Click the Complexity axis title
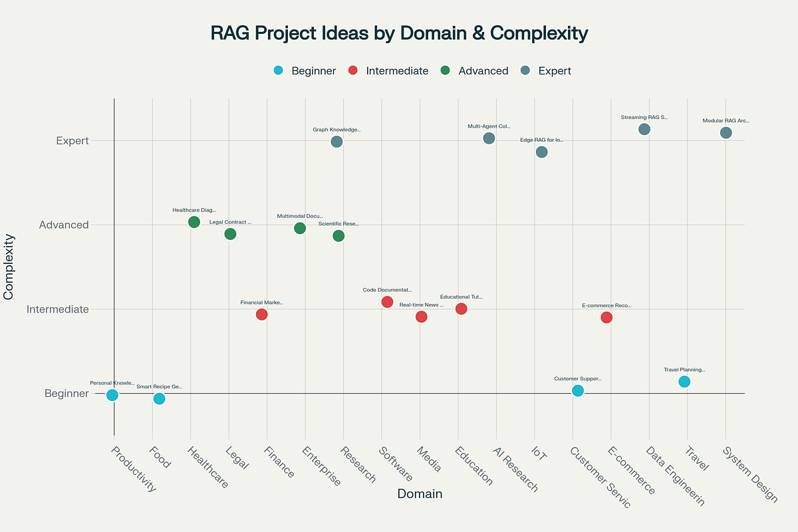 (x=9, y=267)
